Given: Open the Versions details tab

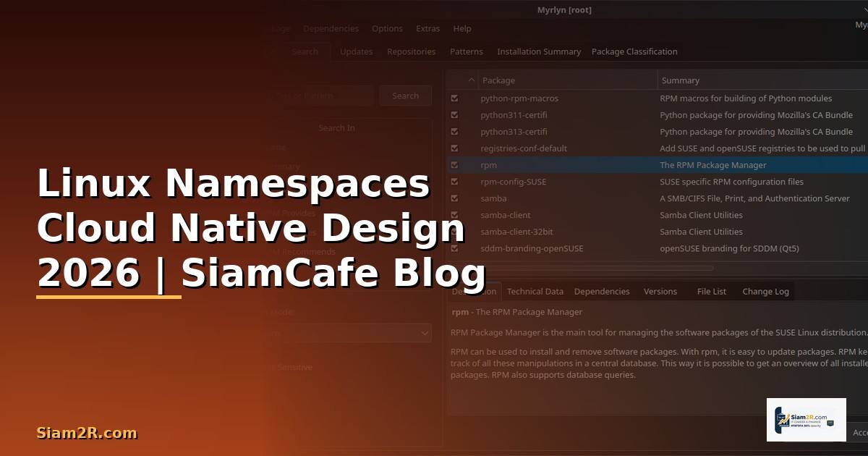Looking at the screenshot, I should (x=660, y=292).
